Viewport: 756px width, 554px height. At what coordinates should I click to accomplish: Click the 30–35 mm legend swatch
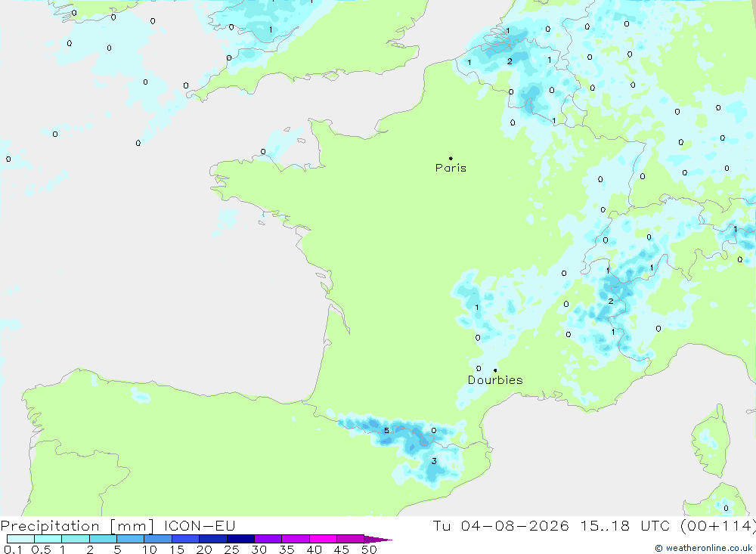click(x=268, y=539)
